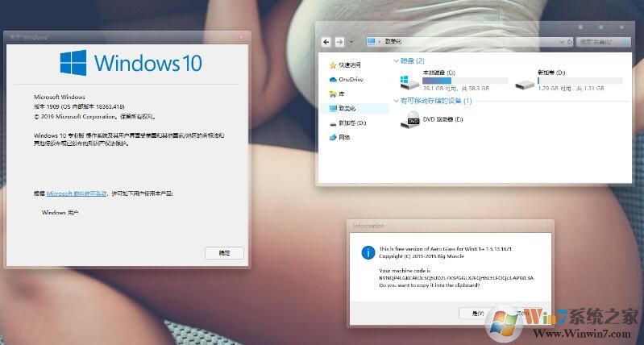
Task: Click 是(Y) in the Information dialog
Action: [x=478, y=314]
